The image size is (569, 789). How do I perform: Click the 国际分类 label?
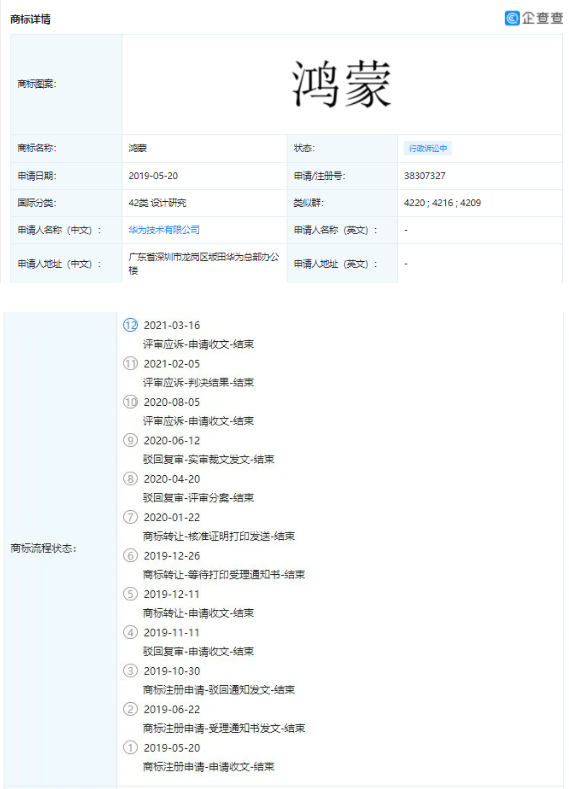click(37, 203)
